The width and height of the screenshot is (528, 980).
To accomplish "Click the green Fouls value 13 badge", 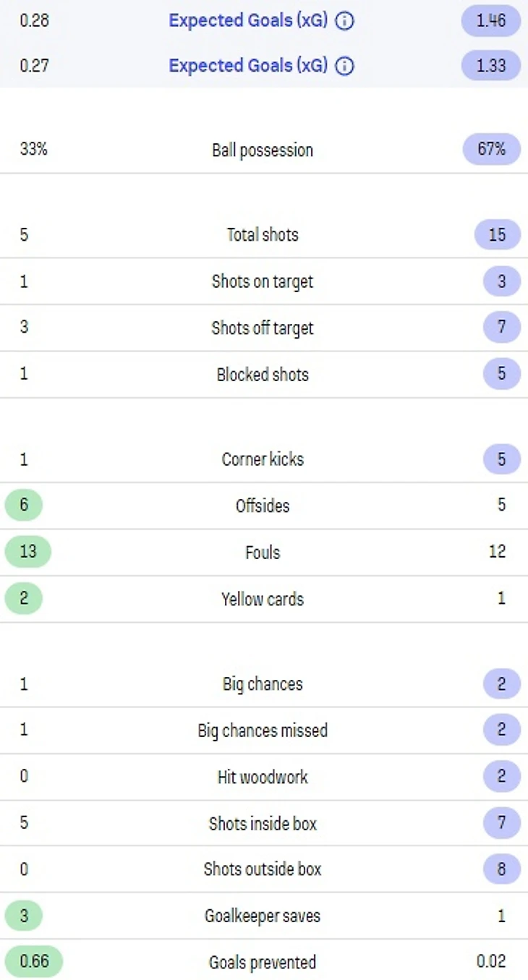I will pos(27,553).
